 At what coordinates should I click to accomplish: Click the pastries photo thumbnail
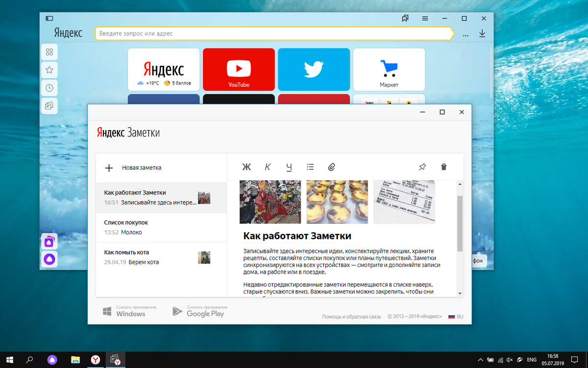[337, 202]
